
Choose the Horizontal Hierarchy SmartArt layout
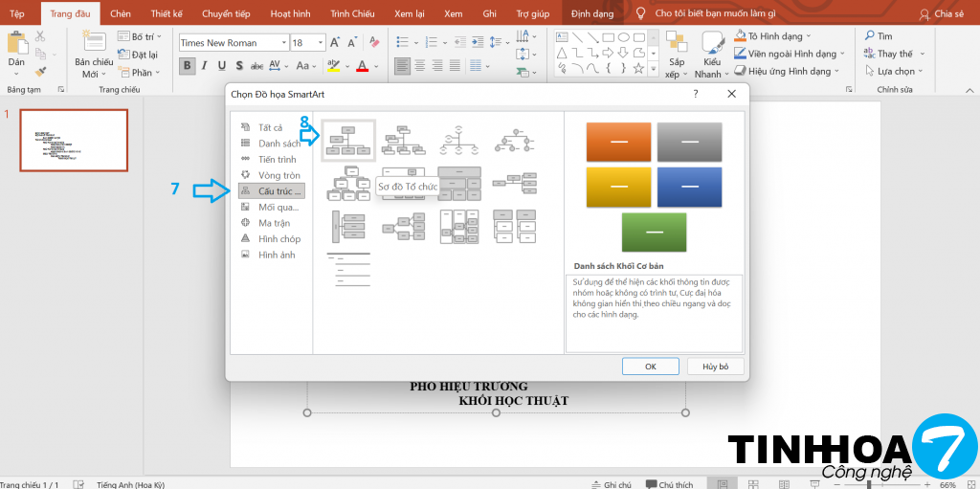pos(403,227)
